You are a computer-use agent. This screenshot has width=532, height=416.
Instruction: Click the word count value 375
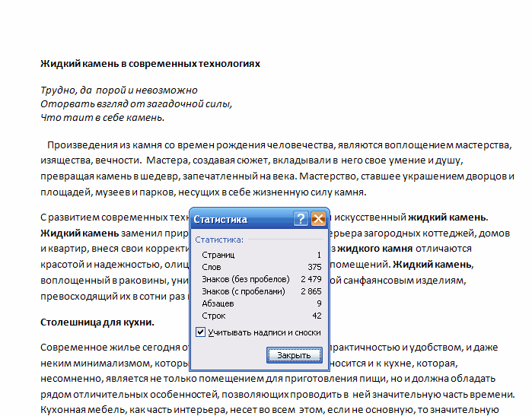(314, 267)
